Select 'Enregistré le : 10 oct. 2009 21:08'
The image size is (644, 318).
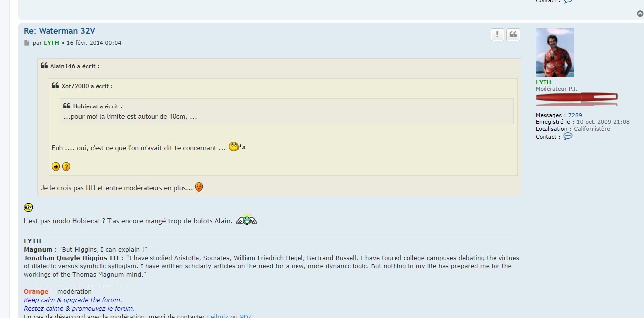pyautogui.click(x=583, y=122)
